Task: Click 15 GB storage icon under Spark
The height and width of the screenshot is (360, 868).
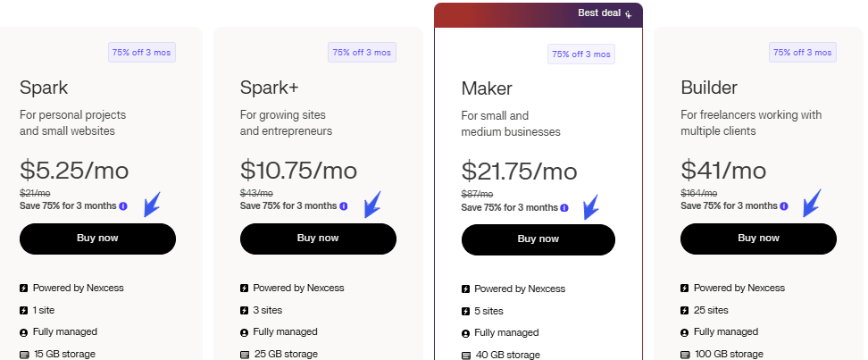Action: [x=24, y=355]
